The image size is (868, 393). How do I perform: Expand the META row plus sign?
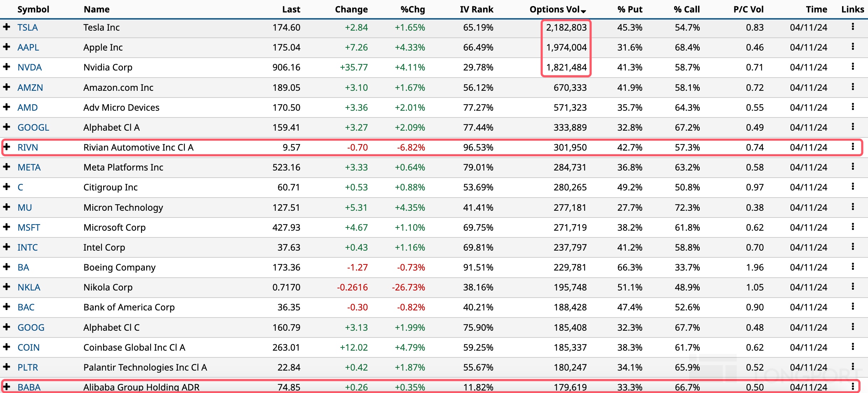pos(6,167)
